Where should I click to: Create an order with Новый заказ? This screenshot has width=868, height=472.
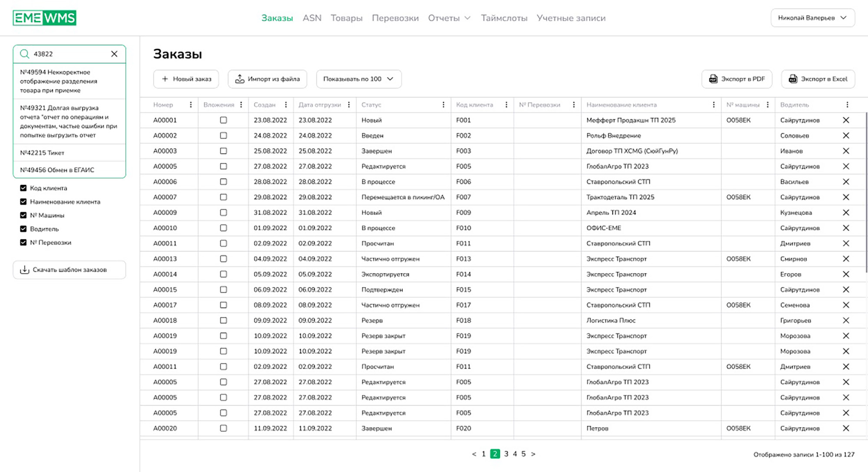coord(186,79)
